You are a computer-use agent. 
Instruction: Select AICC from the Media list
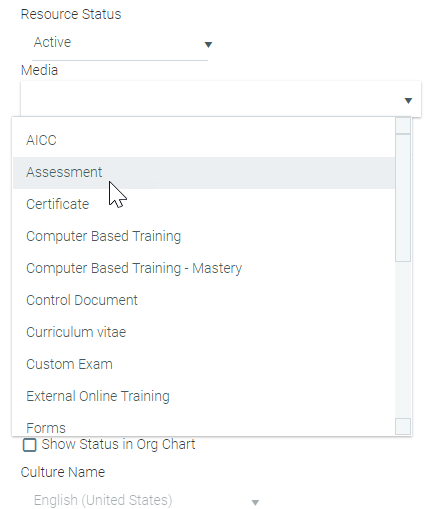coord(204,140)
